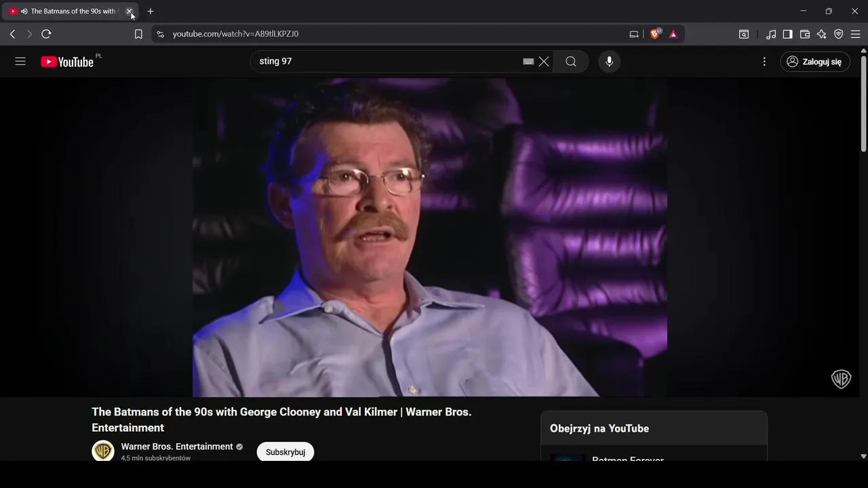868x488 pixels.
Task: Open a new browser tab
Action: pyautogui.click(x=151, y=12)
